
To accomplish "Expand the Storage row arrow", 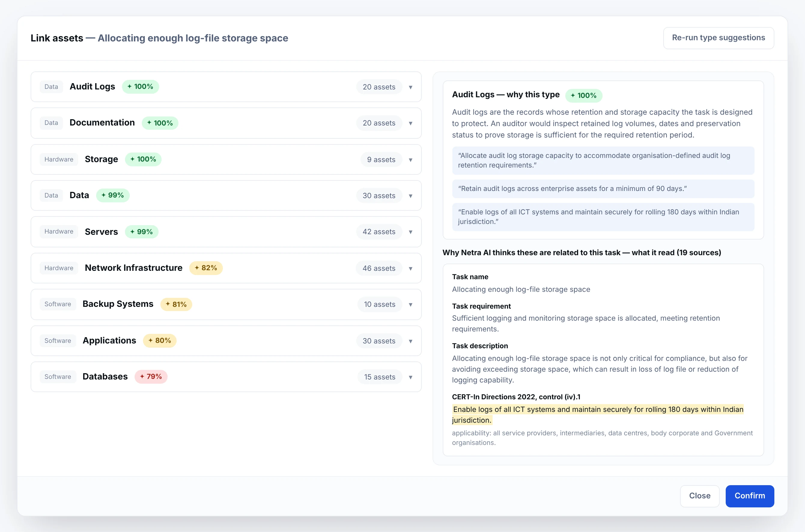I will pos(410,160).
